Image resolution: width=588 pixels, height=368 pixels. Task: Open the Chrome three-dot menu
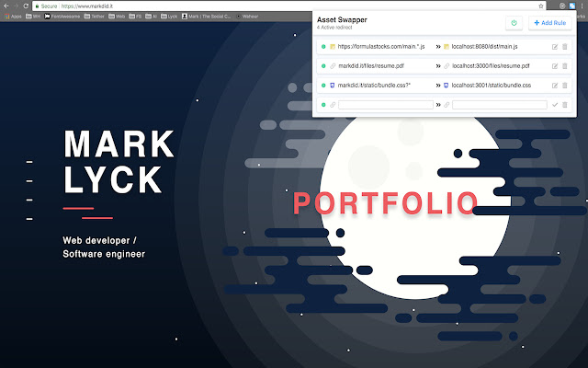[x=582, y=6]
